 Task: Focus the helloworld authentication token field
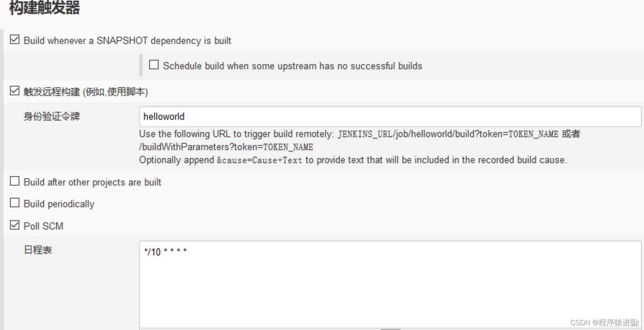point(390,117)
